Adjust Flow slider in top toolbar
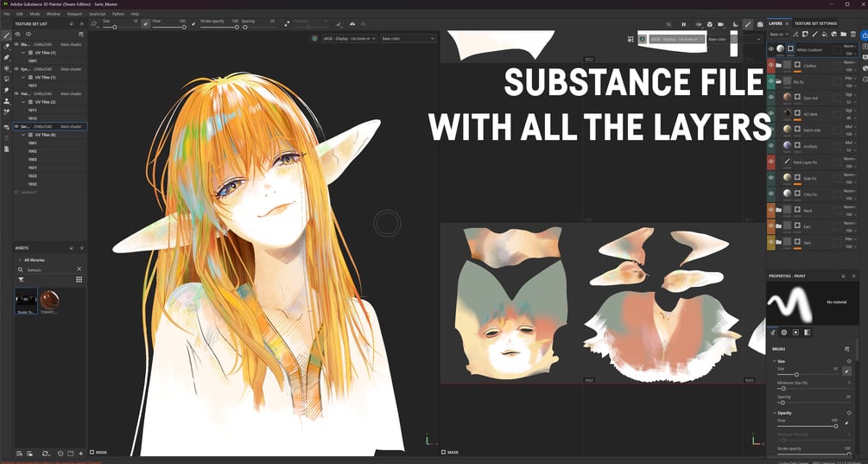 point(169,27)
